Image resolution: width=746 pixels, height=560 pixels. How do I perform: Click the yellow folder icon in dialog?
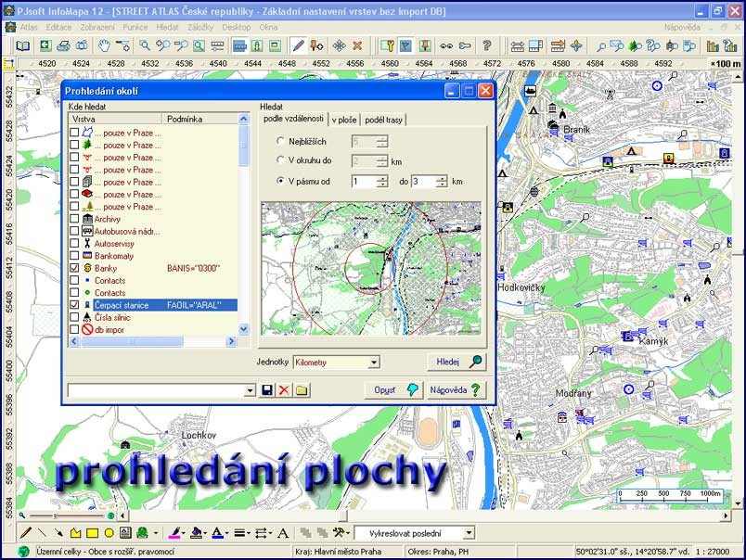click(302, 390)
